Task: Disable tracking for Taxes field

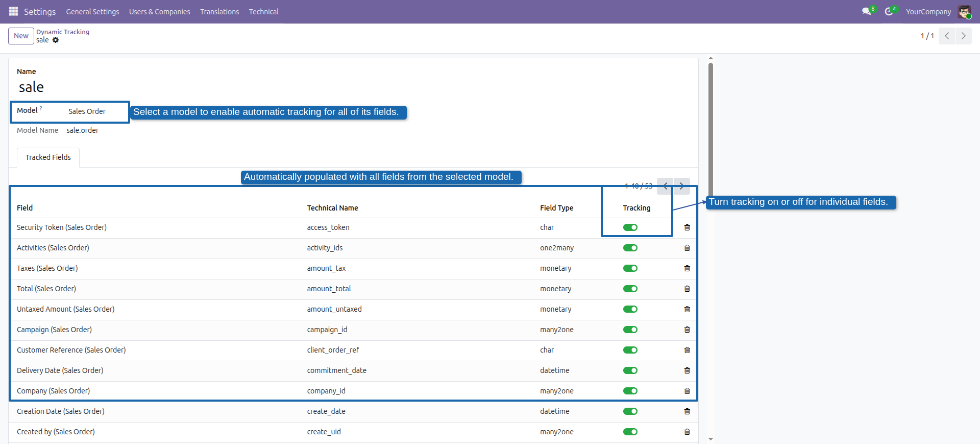Action: click(x=630, y=268)
